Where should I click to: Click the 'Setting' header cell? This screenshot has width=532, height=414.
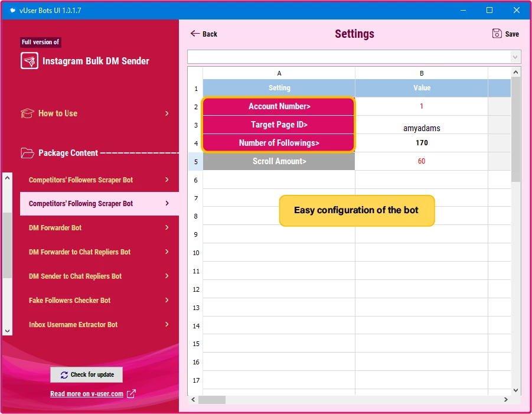pos(279,88)
